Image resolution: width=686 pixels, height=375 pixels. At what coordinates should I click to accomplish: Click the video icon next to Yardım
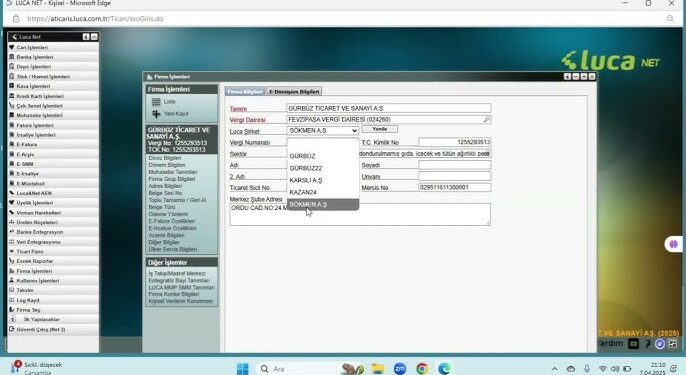[634, 344]
